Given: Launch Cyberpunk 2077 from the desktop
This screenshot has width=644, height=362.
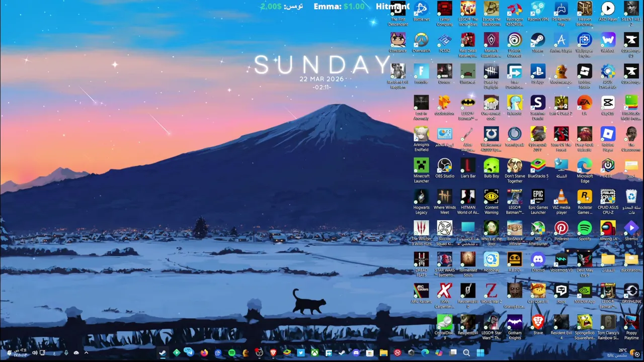Looking at the screenshot, I should 538,139.
